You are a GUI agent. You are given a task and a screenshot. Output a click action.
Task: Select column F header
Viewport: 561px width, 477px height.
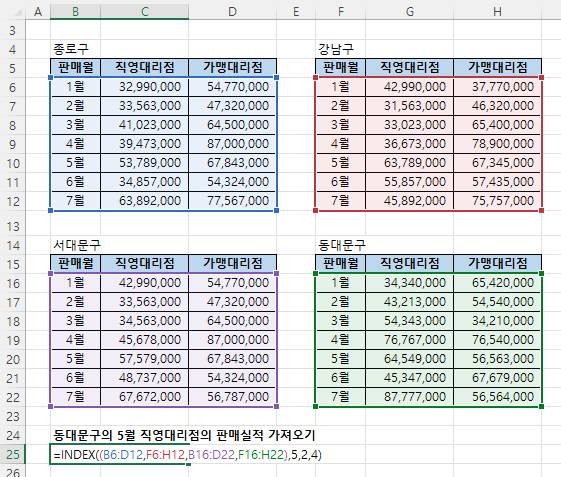point(341,12)
